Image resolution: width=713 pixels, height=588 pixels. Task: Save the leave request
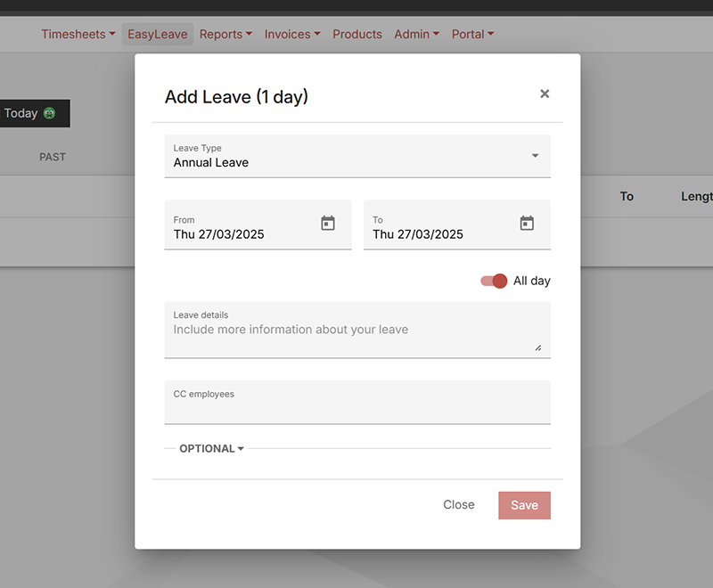(x=524, y=505)
